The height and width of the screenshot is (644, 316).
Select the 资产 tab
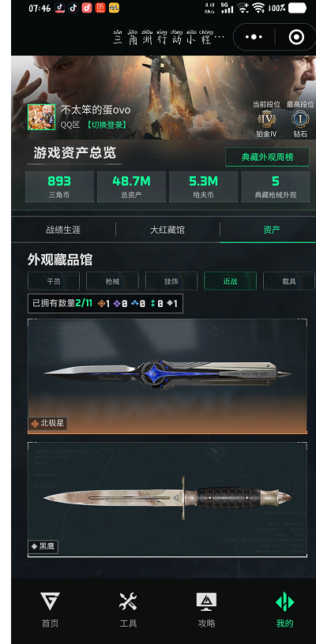(271, 230)
